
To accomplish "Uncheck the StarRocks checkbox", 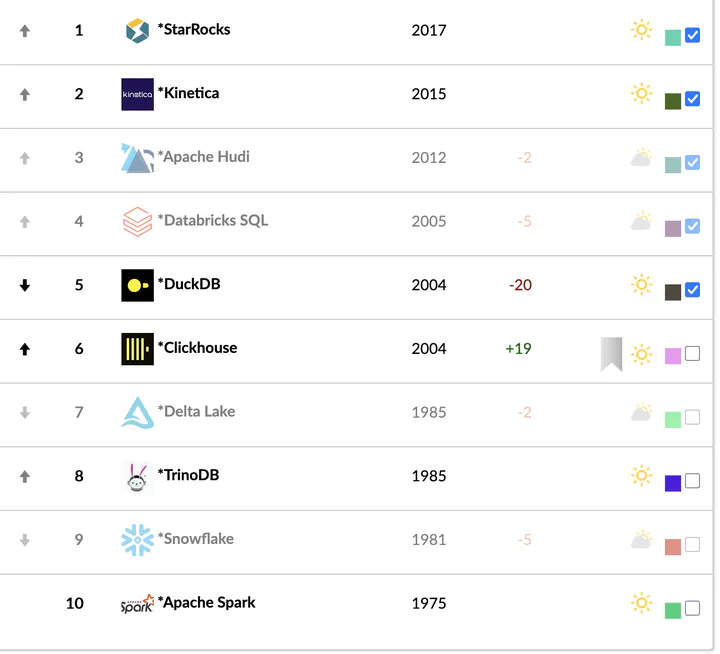I will (x=692, y=35).
